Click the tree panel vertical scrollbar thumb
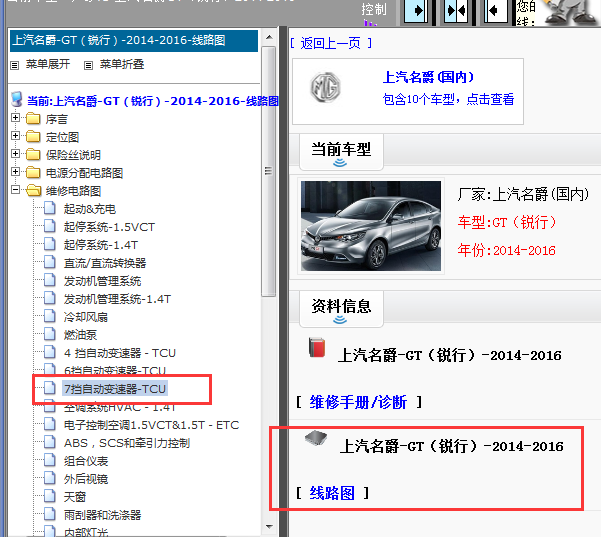 (x=269, y=171)
